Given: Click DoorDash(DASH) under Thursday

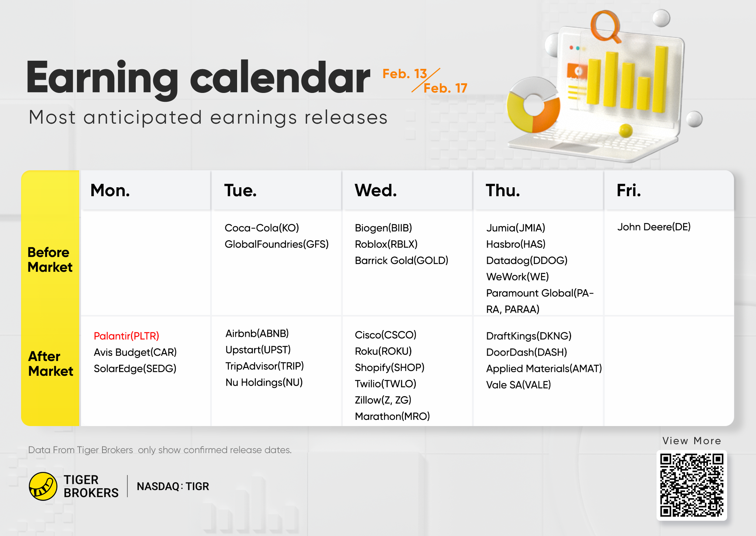Looking at the screenshot, I should 527,352.
